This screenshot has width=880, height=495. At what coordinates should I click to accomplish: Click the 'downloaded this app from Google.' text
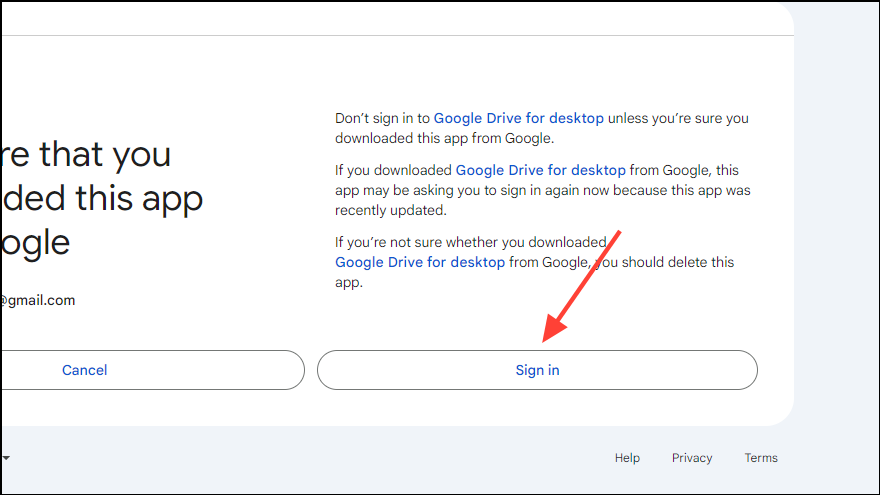pyautogui.click(x=444, y=139)
